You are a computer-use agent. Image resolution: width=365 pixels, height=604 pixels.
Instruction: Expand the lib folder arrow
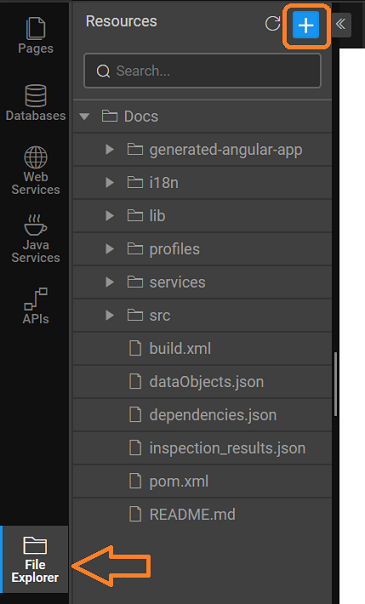110,216
